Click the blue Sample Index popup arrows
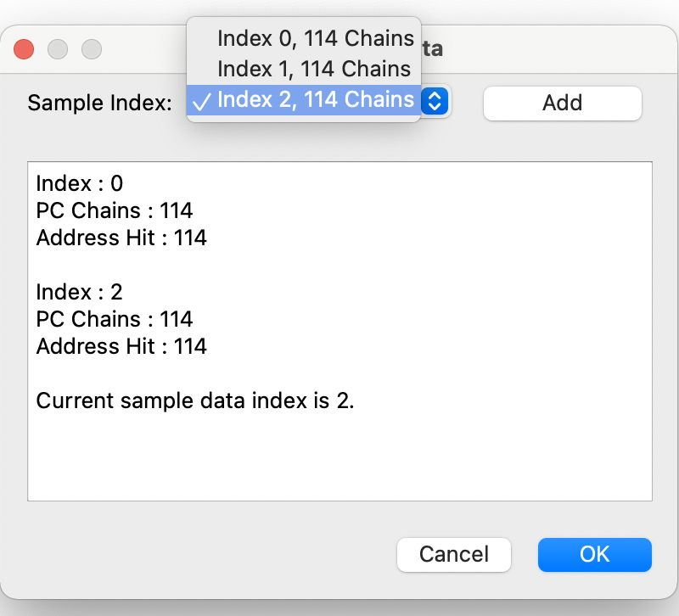Viewport: 679px width, 616px height. click(x=435, y=101)
